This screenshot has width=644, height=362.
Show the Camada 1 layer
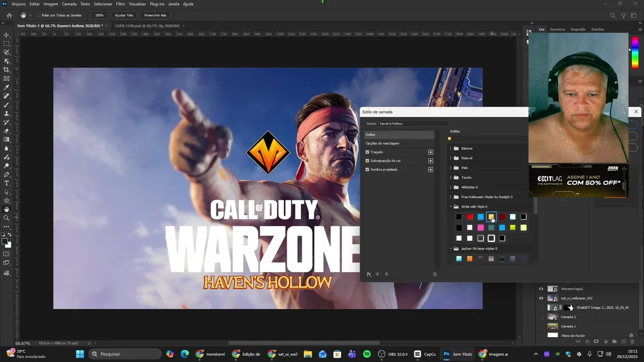541,326
